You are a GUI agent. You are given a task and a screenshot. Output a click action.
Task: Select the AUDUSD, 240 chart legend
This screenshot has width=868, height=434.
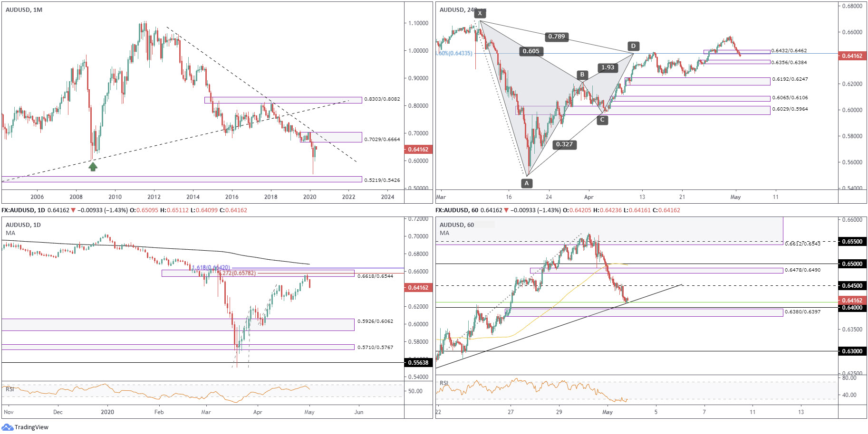point(453,9)
